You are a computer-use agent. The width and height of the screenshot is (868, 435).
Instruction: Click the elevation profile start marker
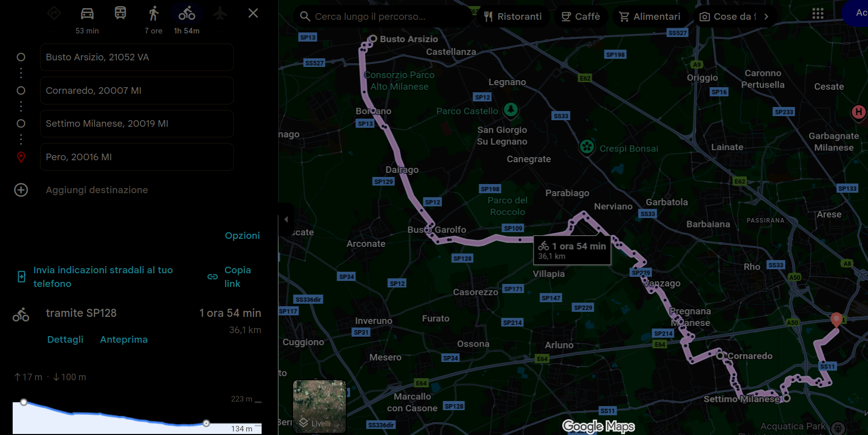(x=24, y=402)
